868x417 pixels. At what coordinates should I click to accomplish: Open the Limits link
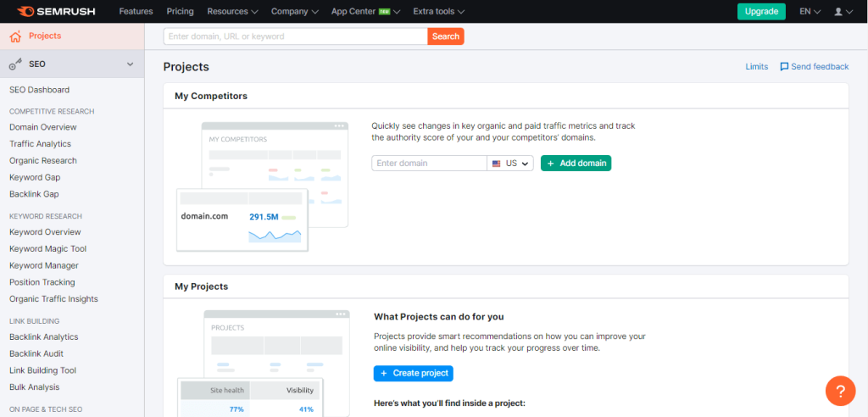tap(757, 66)
